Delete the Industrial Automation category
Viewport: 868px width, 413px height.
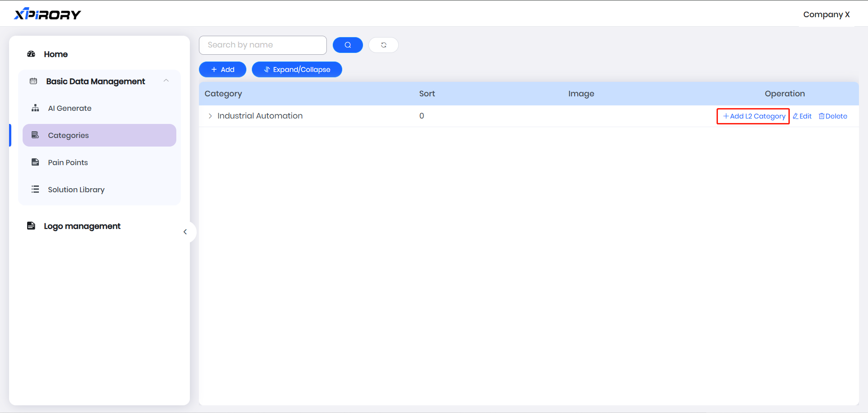[x=833, y=116]
